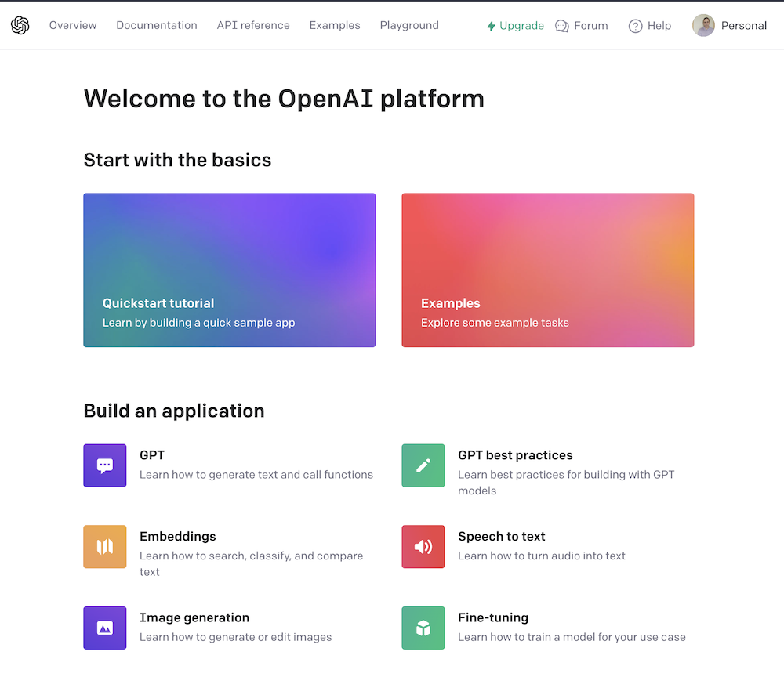Screen dimensions: 784x677
Task: Click the GPT best practices pencil icon
Action: 423,465
